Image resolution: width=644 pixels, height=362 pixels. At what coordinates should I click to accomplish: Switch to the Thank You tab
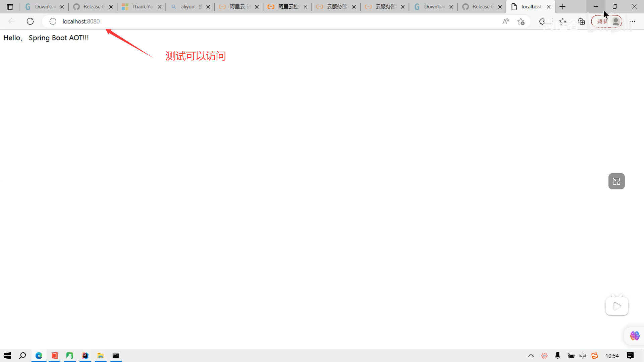pos(141,7)
